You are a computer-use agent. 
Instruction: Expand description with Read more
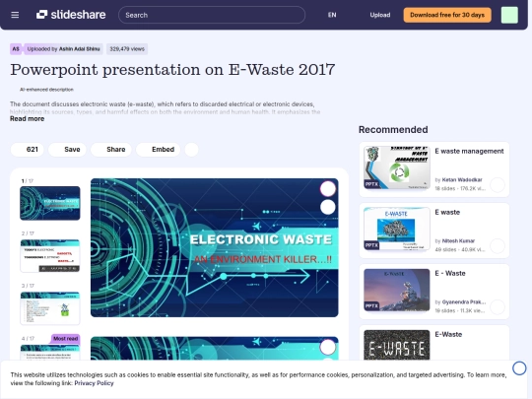pyautogui.click(x=28, y=119)
